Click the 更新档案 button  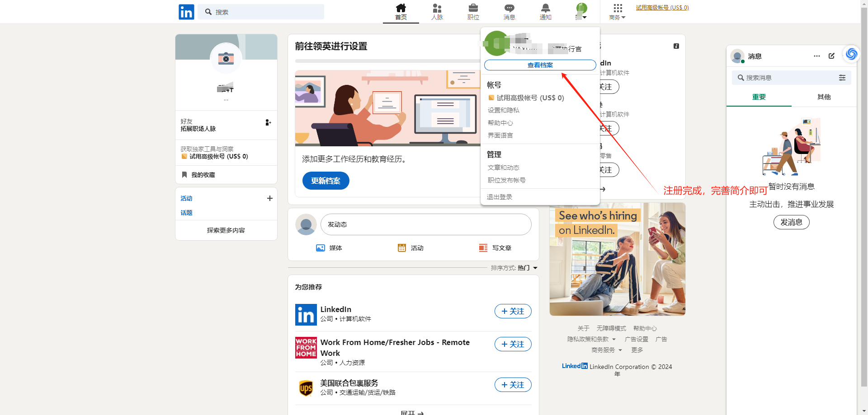[325, 181]
